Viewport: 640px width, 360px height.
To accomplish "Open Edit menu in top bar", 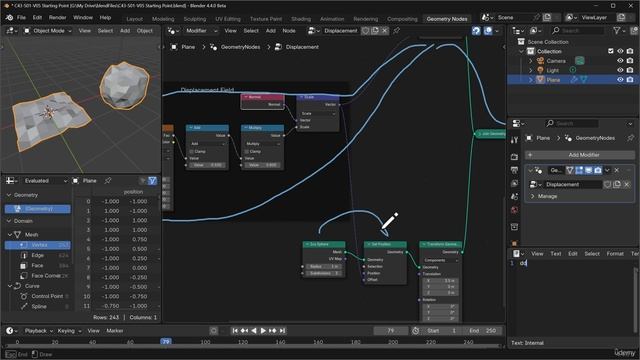I will click(37, 18).
